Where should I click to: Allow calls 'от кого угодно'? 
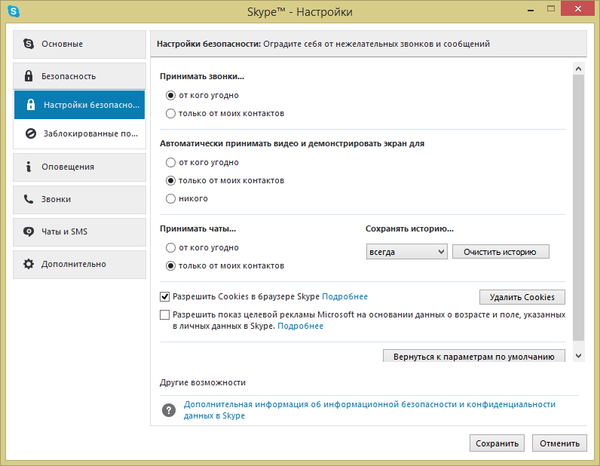pyautogui.click(x=171, y=95)
